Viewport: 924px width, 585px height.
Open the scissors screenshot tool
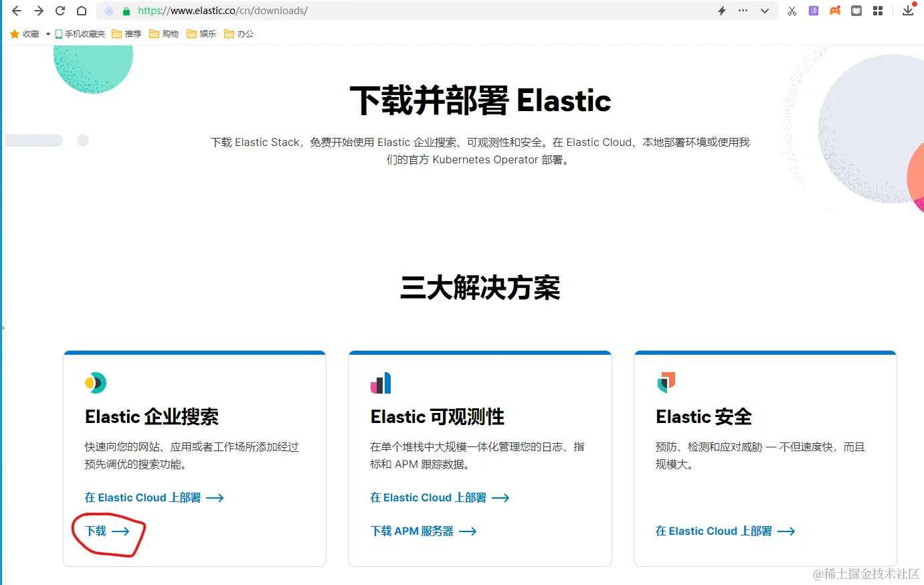click(792, 11)
